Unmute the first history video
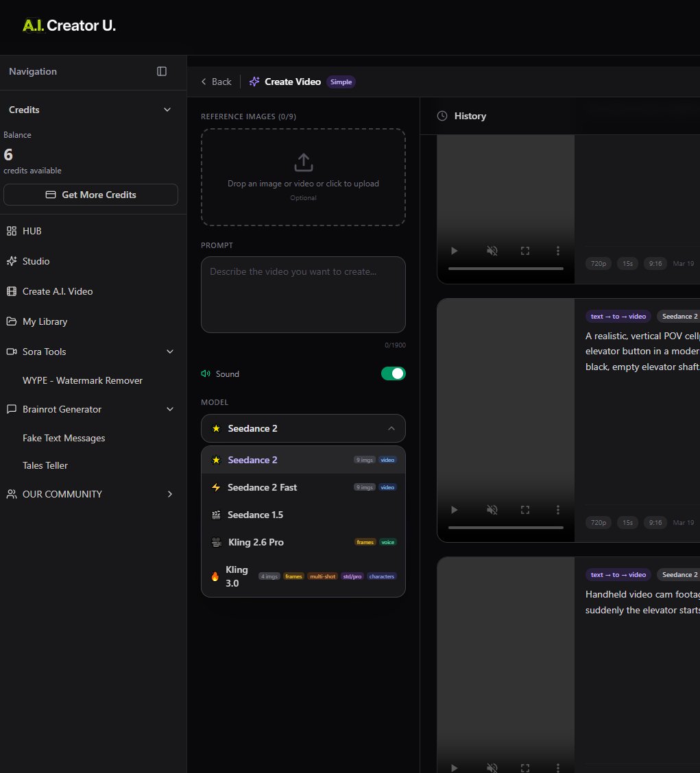The width and height of the screenshot is (700, 773). pos(492,251)
